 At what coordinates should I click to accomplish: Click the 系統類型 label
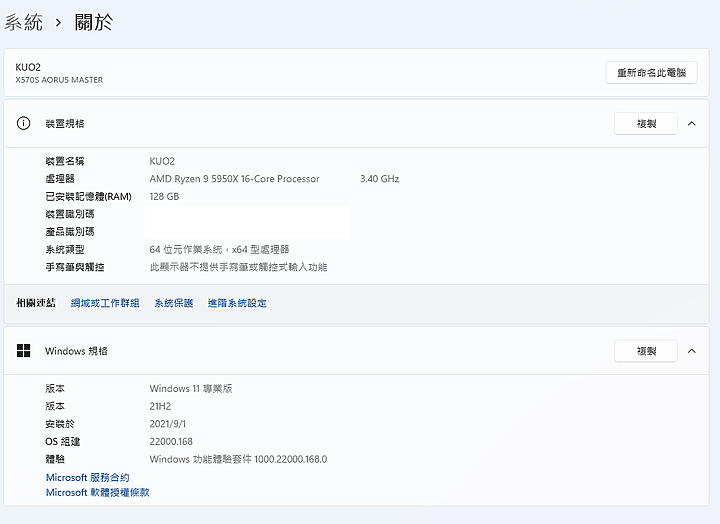click(x=65, y=249)
